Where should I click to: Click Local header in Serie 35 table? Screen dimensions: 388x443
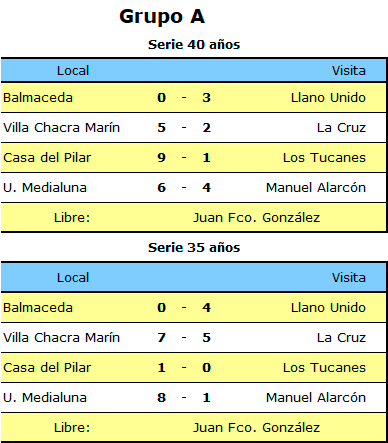coord(73,278)
